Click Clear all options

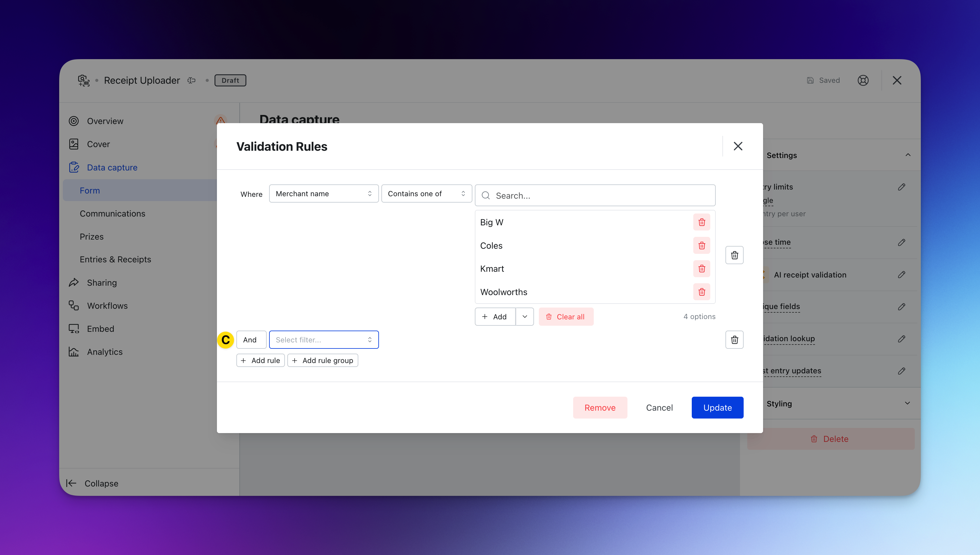pos(566,317)
